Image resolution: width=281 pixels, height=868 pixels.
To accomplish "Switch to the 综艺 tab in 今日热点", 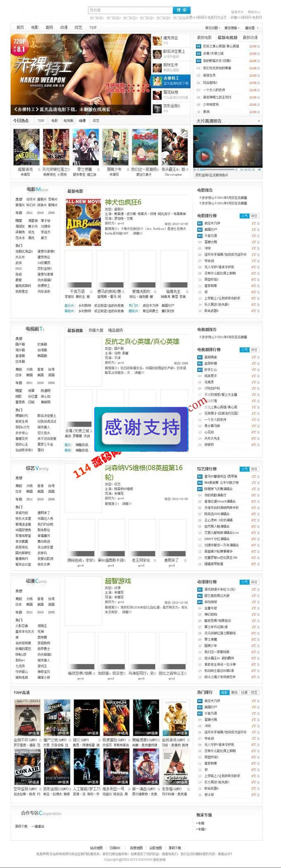I will [x=96, y=120].
